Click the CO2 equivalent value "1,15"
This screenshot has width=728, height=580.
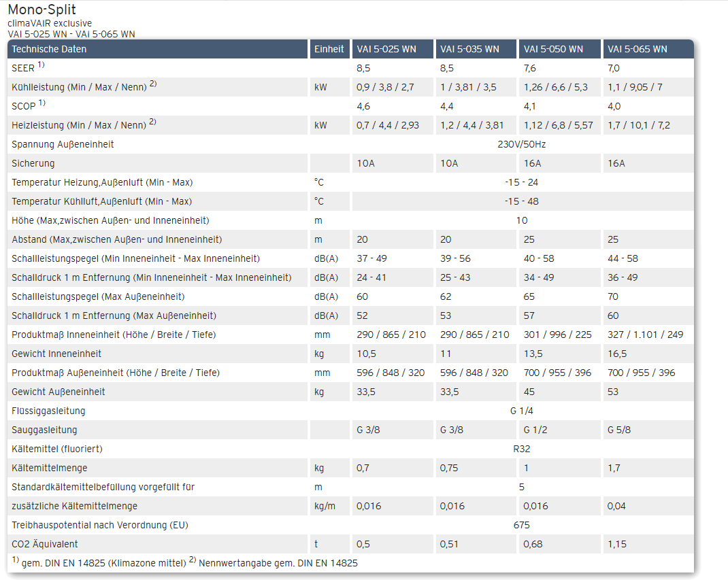[617, 544]
